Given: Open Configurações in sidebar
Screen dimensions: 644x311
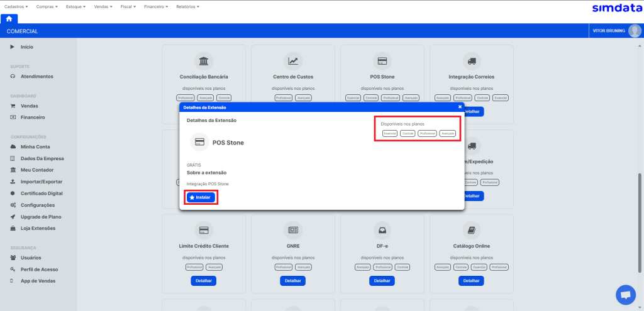Looking at the screenshot, I should [x=38, y=205].
